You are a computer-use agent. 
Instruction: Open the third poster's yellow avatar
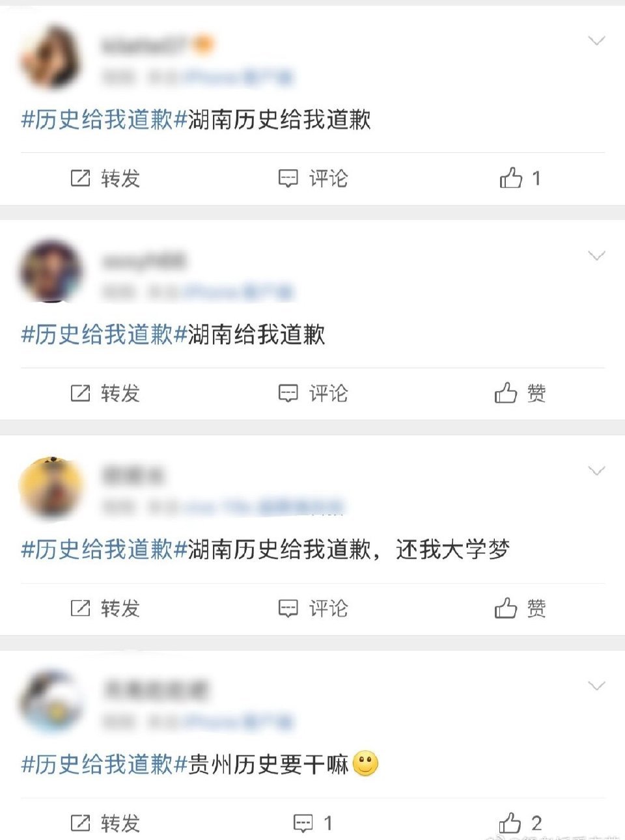click(51, 487)
